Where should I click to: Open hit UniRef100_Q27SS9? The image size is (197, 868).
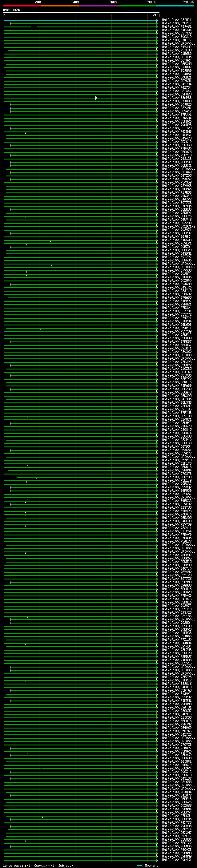[176, 33]
